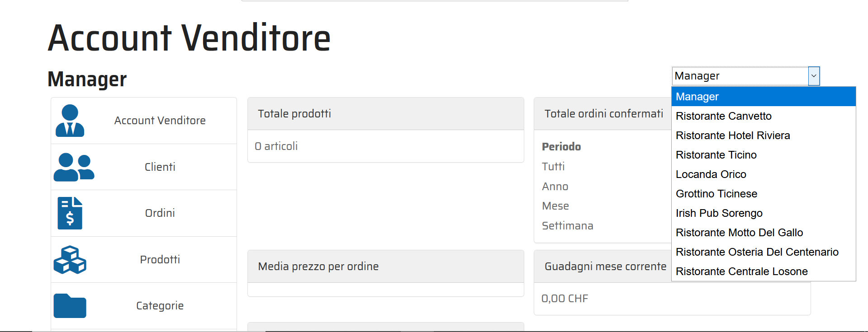Click the Account Venditore person icon

[70, 121]
